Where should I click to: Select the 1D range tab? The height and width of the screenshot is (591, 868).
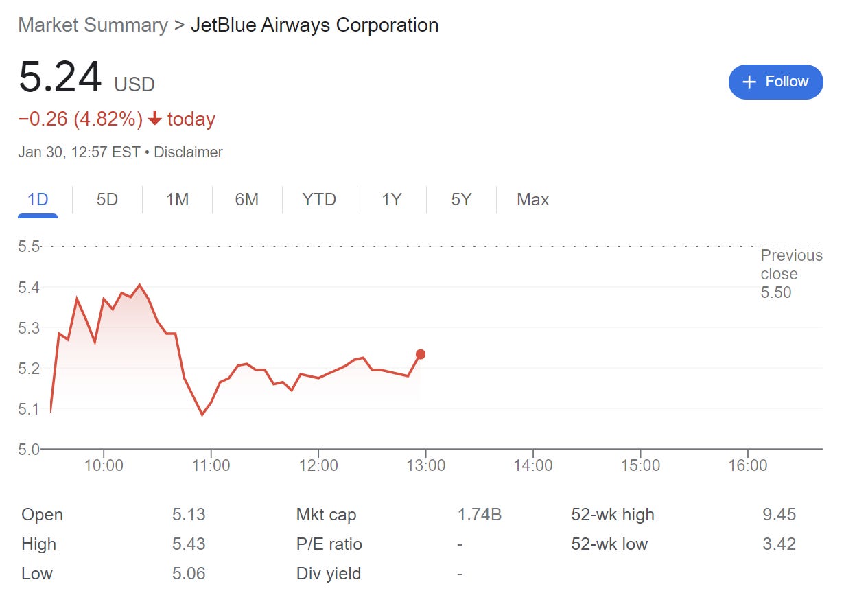(x=38, y=200)
